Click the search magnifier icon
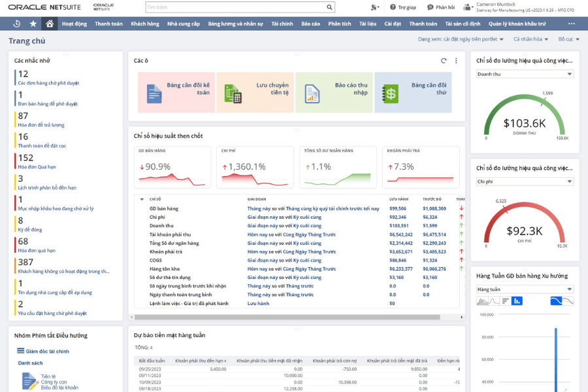Screen dimensions: 588x392 tap(329, 7)
